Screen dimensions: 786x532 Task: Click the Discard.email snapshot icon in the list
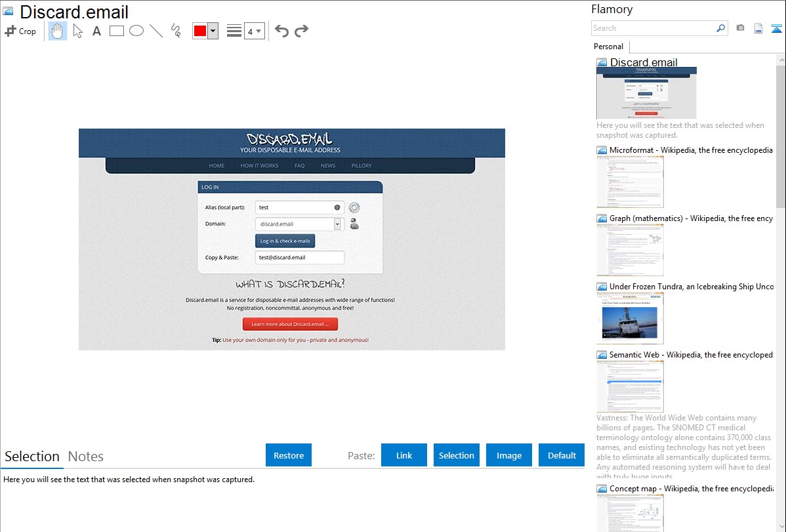pos(602,62)
